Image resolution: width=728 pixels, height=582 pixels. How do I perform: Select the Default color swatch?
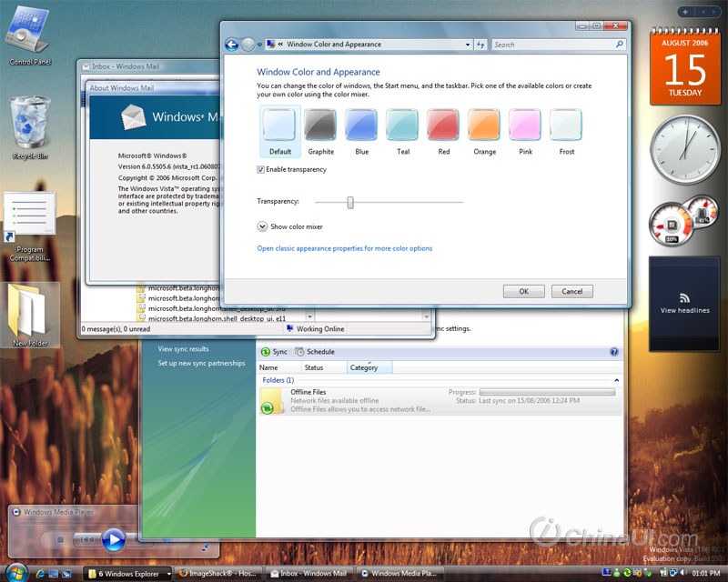(x=280, y=132)
